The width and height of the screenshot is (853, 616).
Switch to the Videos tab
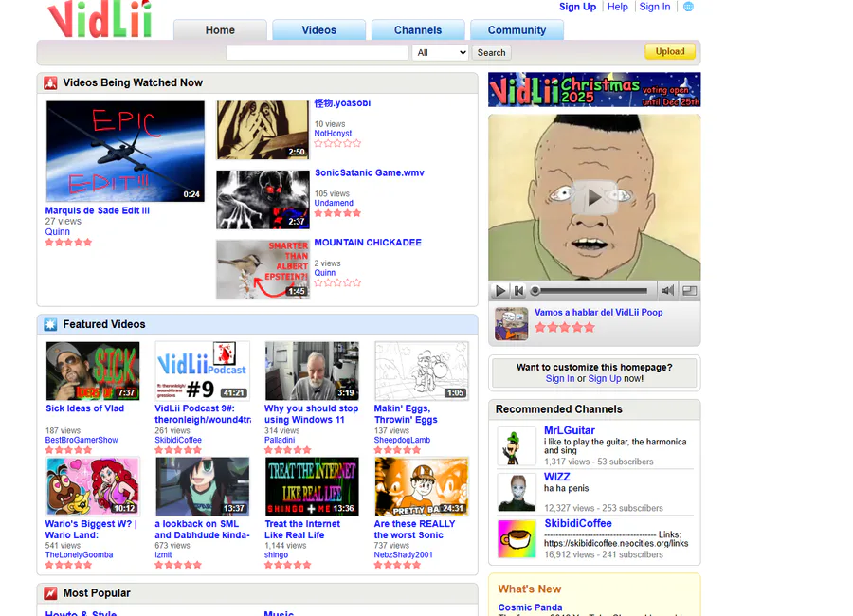tap(318, 30)
